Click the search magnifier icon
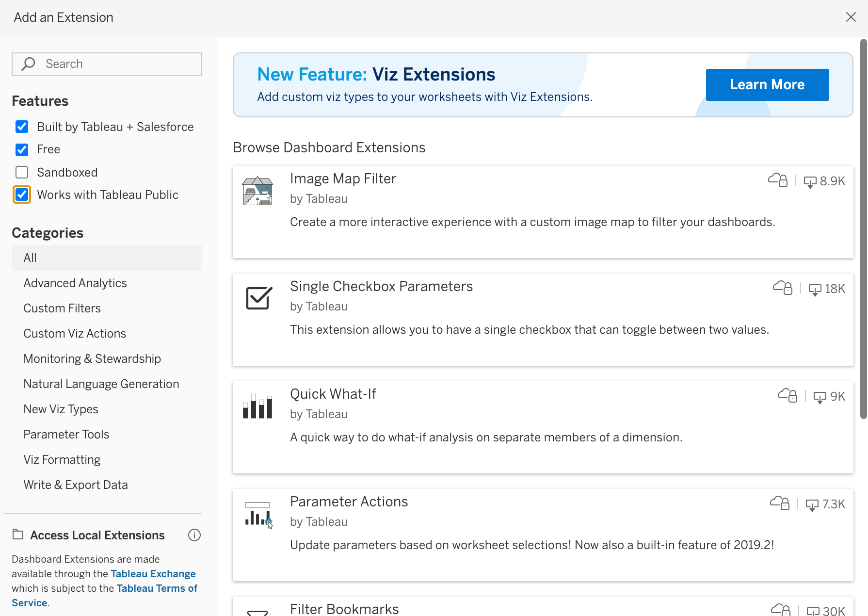This screenshot has width=868, height=616. coord(29,64)
